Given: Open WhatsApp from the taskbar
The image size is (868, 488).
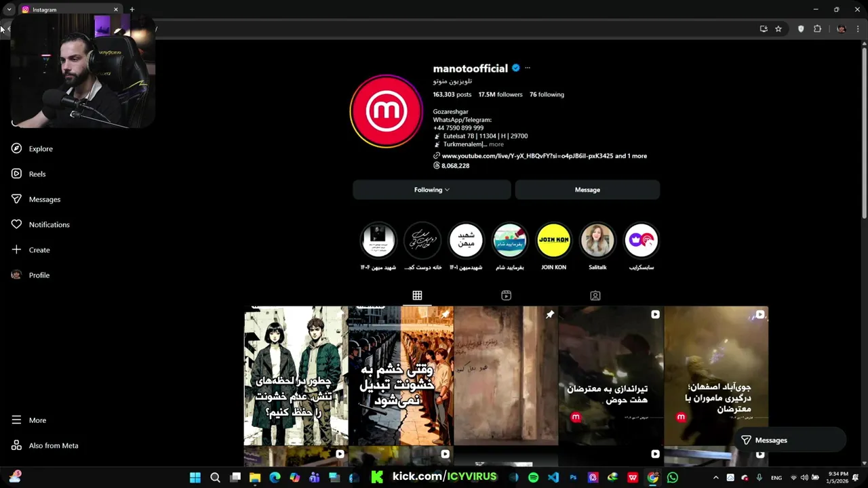Looking at the screenshot, I should click(x=673, y=478).
